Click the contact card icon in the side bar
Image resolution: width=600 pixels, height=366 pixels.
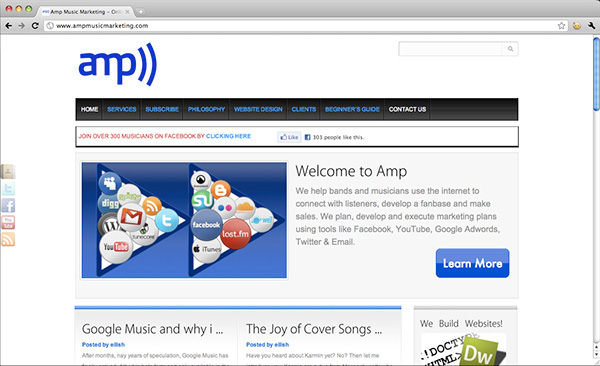8,172
